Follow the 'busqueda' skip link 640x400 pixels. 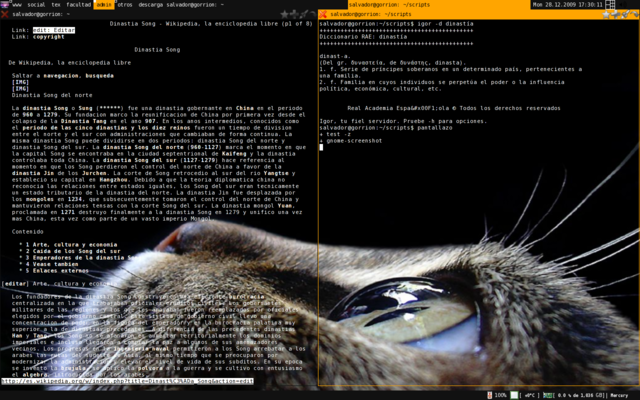pyautogui.click(x=100, y=76)
